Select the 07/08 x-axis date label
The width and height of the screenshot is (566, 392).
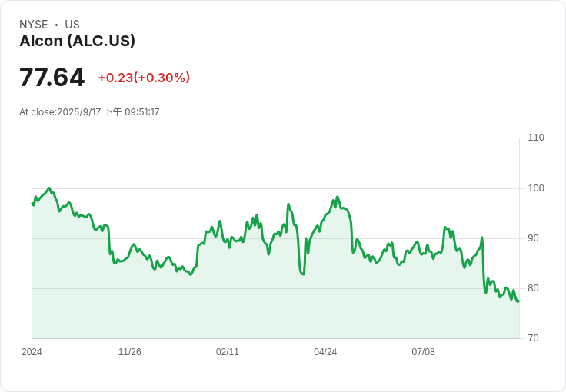[423, 352]
